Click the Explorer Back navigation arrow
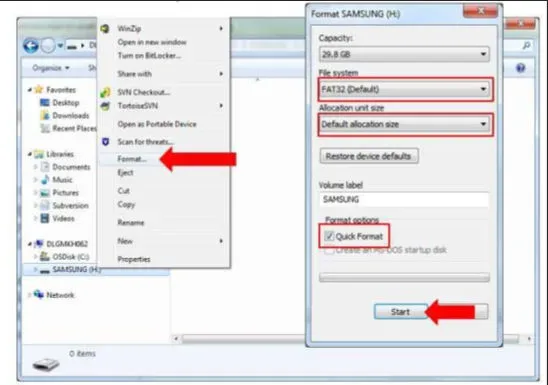Image resolution: width=548 pixels, height=385 pixels. (x=31, y=46)
